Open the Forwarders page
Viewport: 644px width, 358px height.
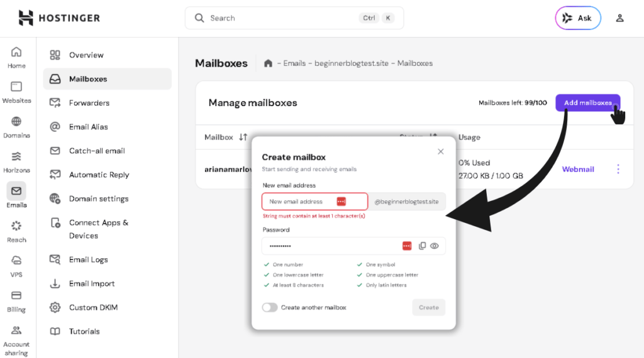[108, 103]
